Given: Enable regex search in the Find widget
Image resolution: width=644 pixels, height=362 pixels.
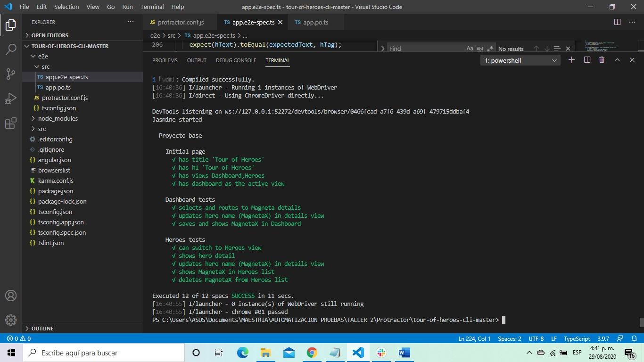Looking at the screenshot, I should (x=489, y=48).
